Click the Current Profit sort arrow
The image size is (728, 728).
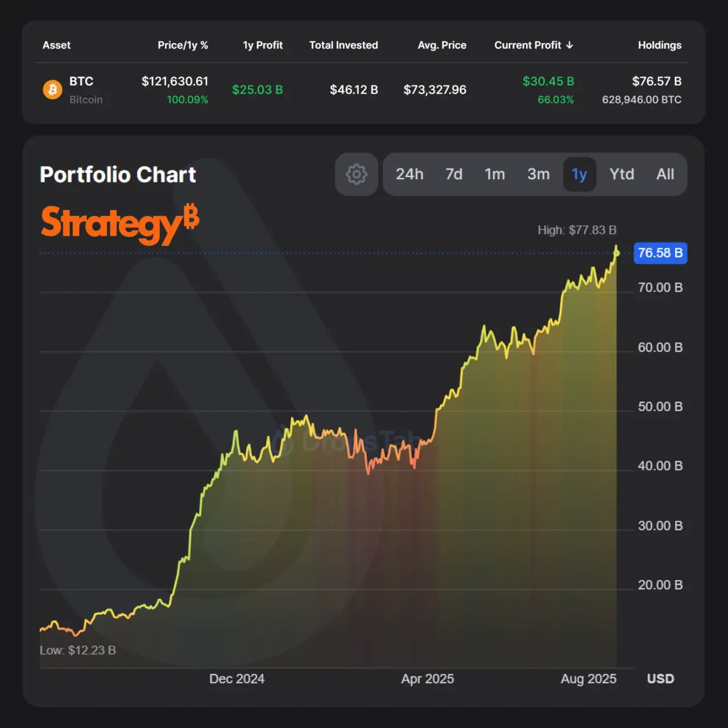point(569,45)
